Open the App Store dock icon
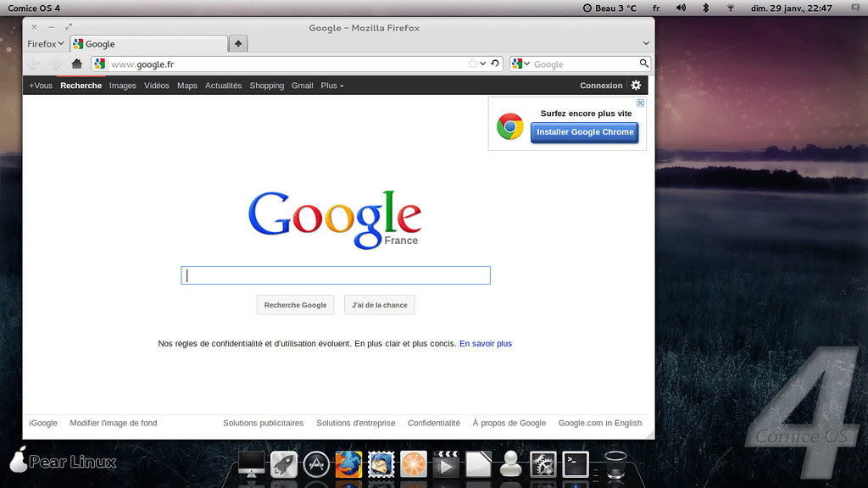This screenshot has height=488, width=868. tap(316, 463)
